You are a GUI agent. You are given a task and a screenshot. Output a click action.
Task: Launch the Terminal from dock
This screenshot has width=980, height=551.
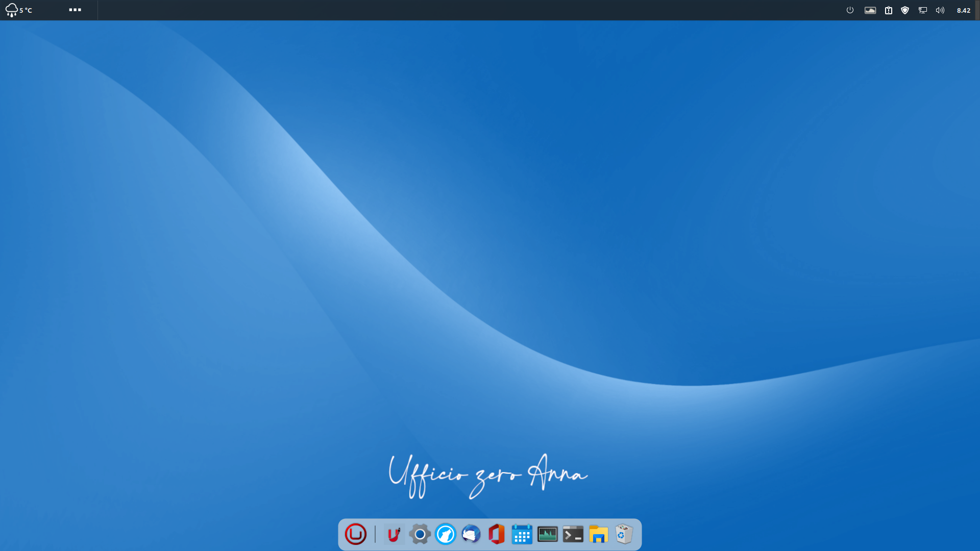point(573,534)
